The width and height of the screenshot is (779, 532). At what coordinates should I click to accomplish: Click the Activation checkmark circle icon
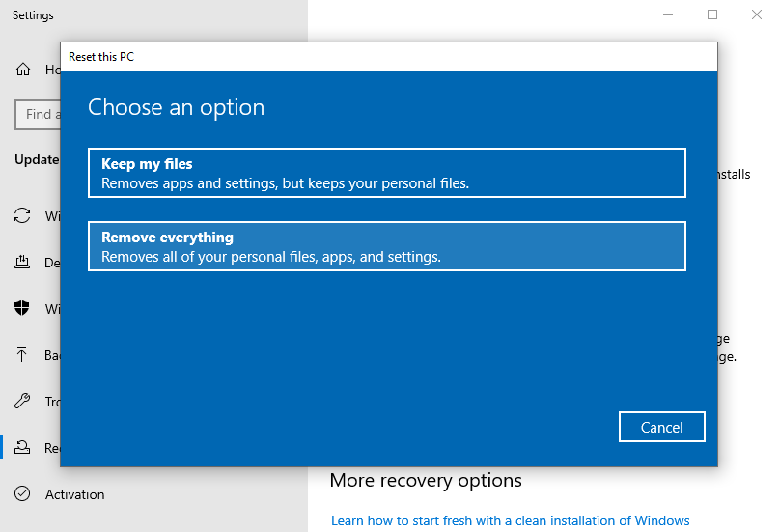coord(22,493)
